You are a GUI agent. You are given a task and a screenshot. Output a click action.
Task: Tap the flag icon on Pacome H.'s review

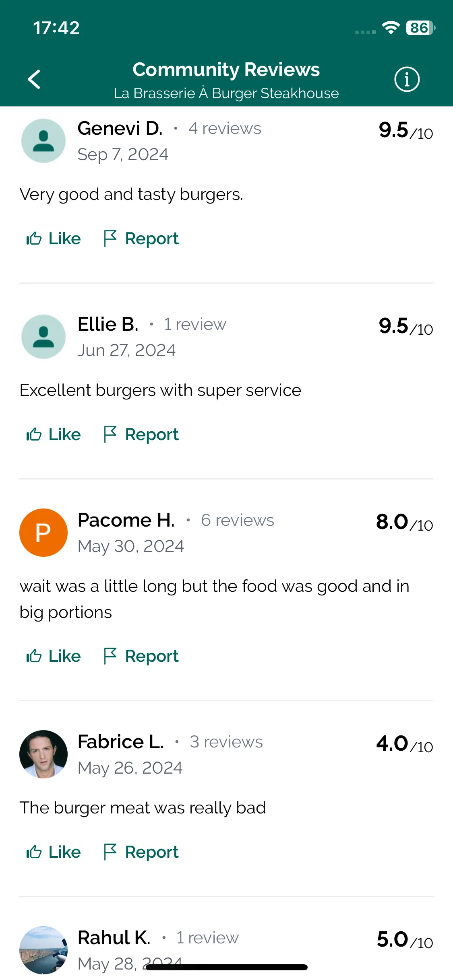coord(110,656)
